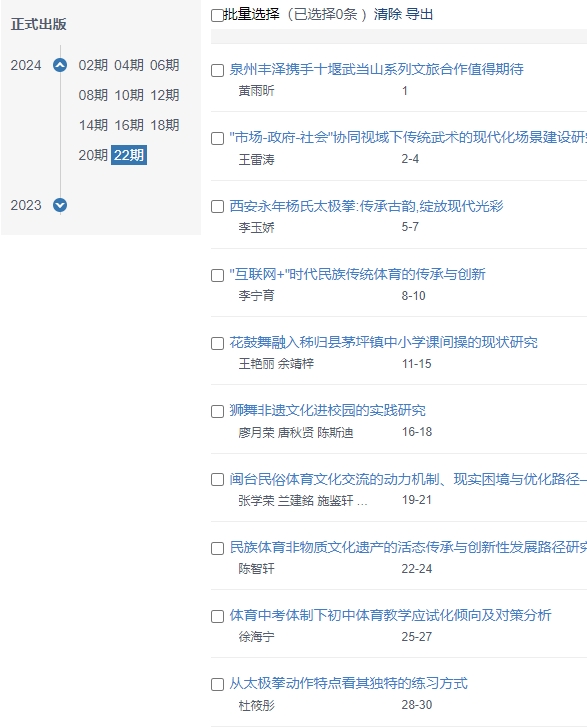
Task: Go to issue 12期
Action: pyautogui.click(x=165, y=95)
